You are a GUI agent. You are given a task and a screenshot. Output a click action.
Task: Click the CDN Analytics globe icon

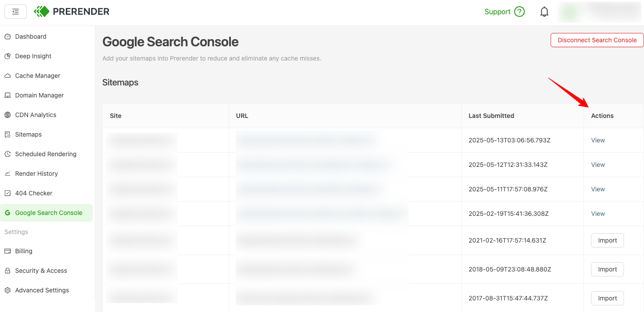(8, 115)
